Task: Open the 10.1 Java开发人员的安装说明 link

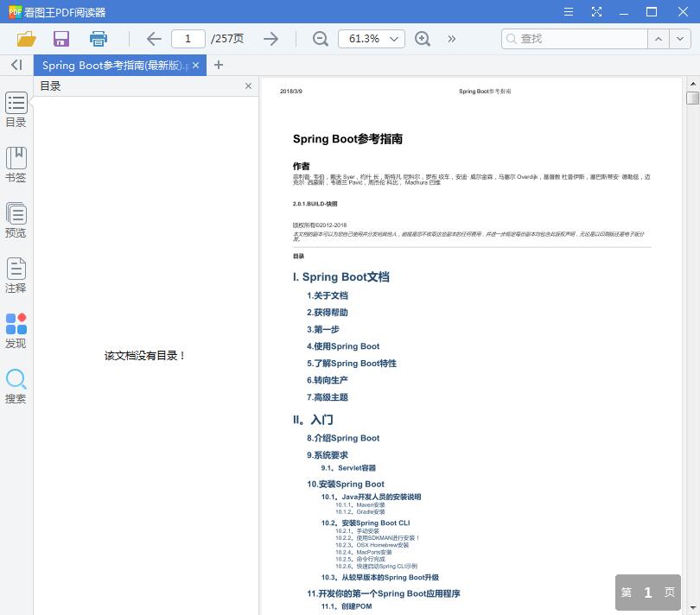Action: pyautogui.click(x=371, y=498)
